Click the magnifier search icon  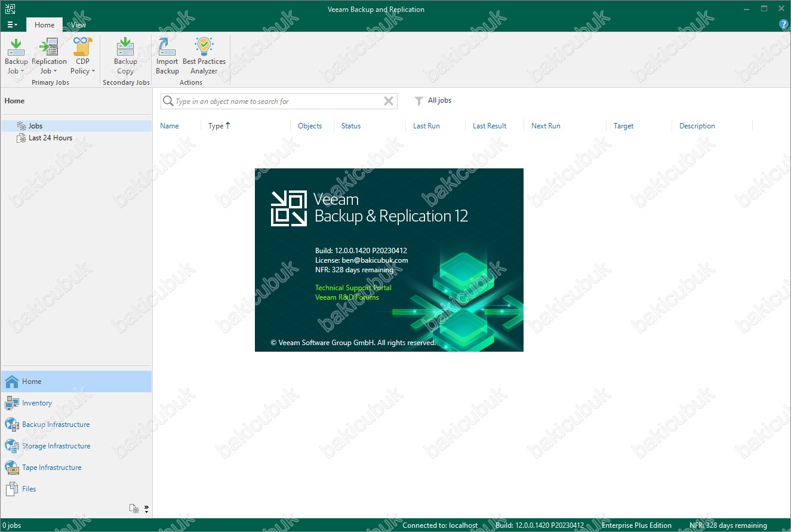[168, 102]
